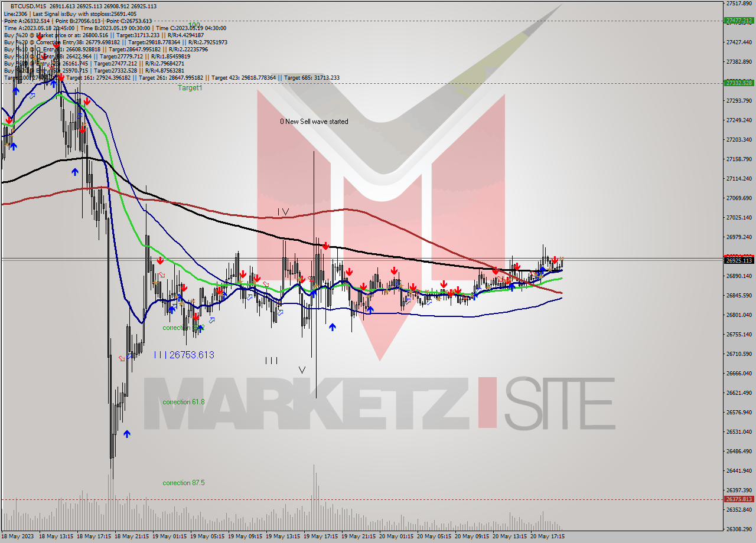756x543 pixels.
Task: Select the green Target1 label
Action: coord(190,88)
